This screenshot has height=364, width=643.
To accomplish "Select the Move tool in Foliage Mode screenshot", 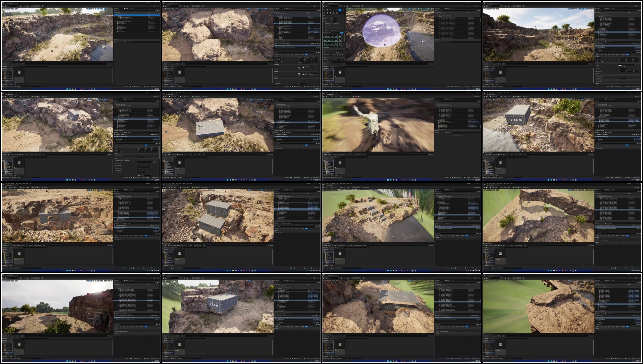I will point(337,12).
